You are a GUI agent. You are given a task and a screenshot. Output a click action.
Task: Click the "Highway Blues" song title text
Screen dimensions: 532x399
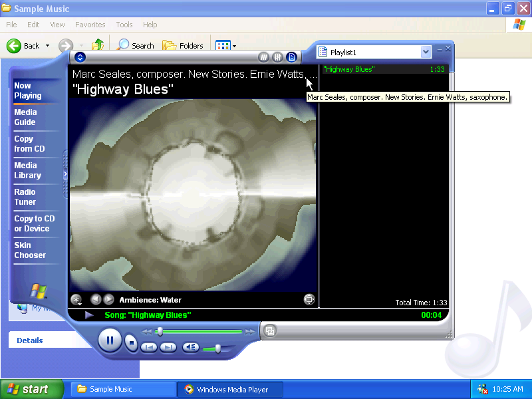pos(123,89)
